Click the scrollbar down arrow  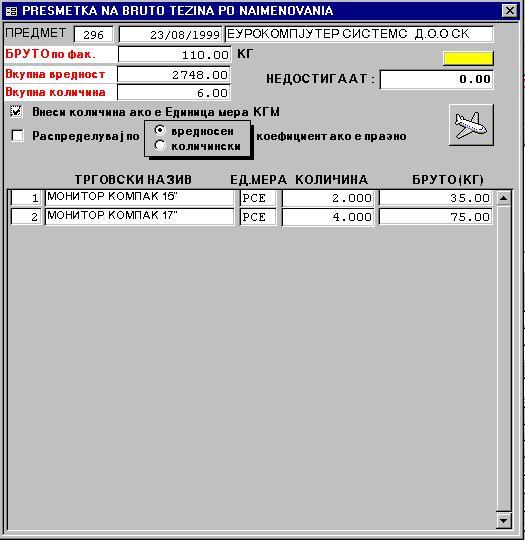503,520
